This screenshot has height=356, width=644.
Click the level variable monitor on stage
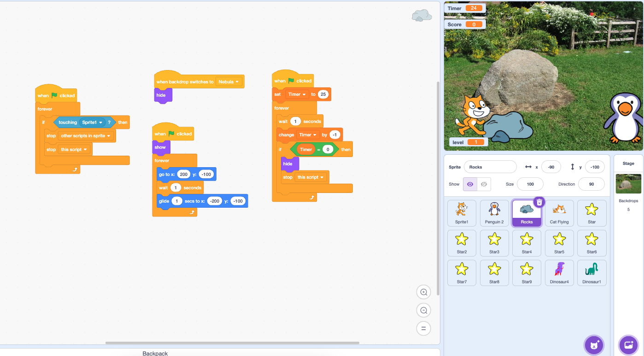468,142
